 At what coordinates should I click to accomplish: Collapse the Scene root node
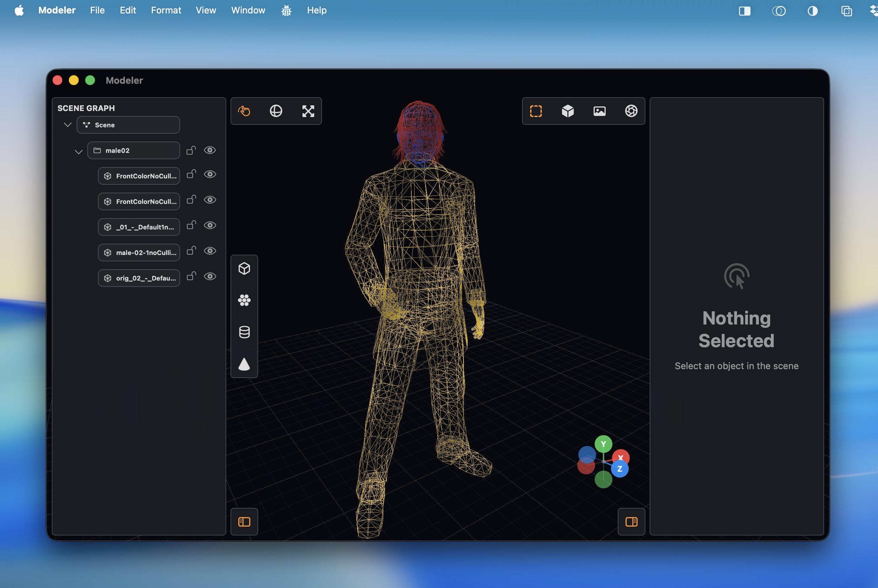click(67, 124)
